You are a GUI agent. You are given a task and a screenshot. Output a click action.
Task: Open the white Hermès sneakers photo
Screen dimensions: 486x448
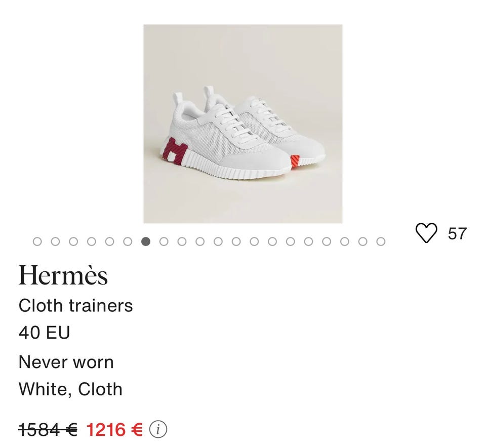[x=242, y=124]
